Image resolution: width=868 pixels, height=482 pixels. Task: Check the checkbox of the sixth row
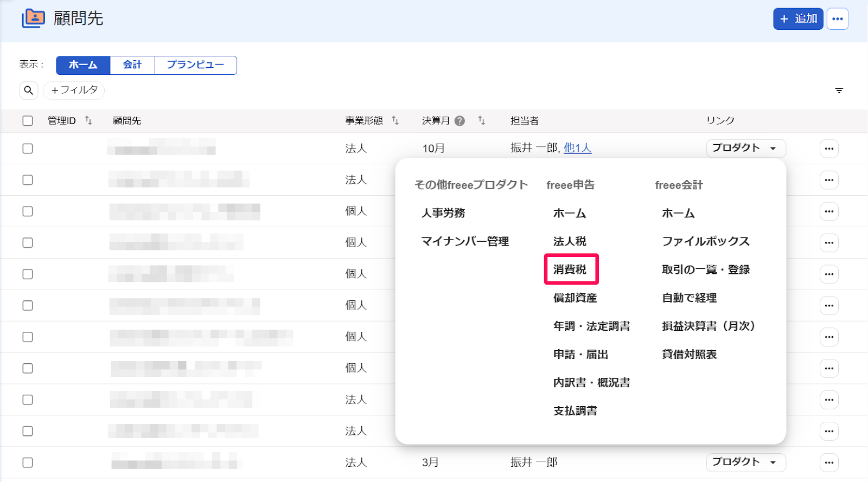click(28, 306)
